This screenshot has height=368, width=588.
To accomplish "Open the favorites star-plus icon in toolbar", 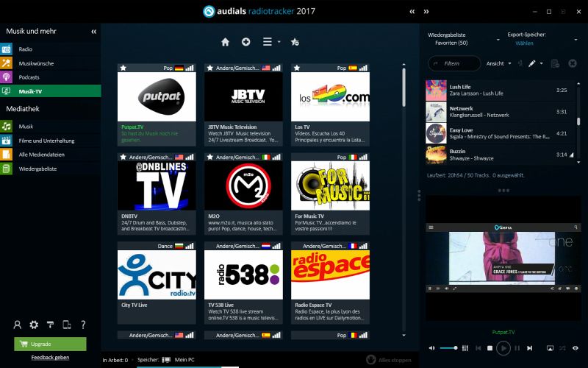I will pyautogui.click(x=295, y=42).
